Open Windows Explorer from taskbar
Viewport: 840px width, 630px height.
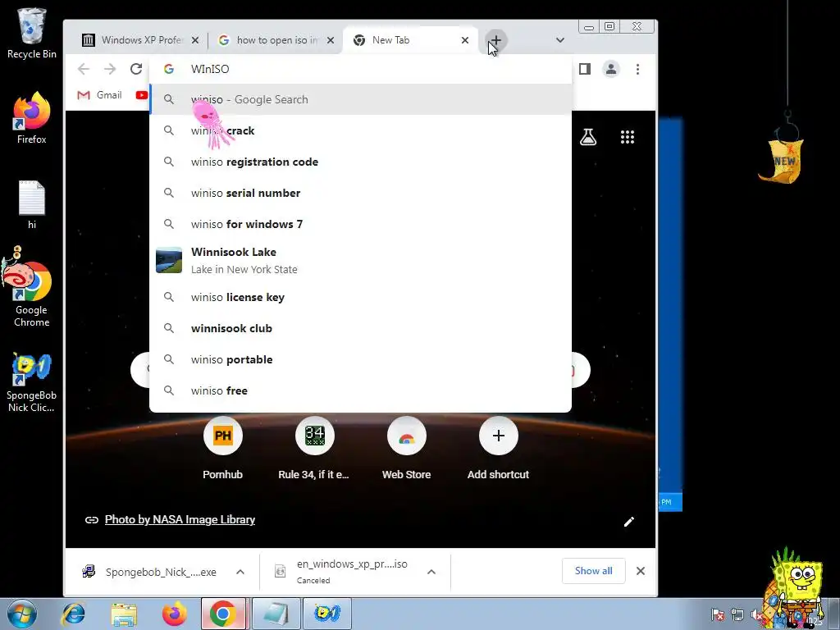124,614
